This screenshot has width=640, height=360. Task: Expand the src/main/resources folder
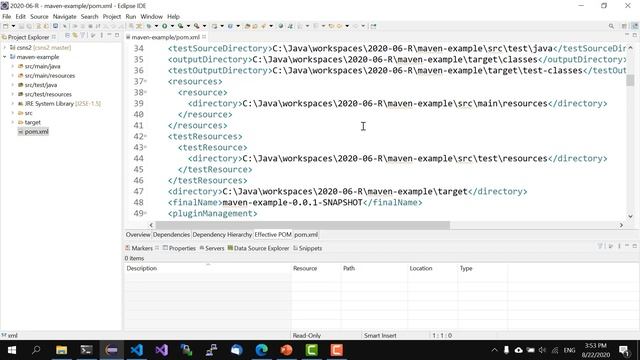(x=13, y=76)
